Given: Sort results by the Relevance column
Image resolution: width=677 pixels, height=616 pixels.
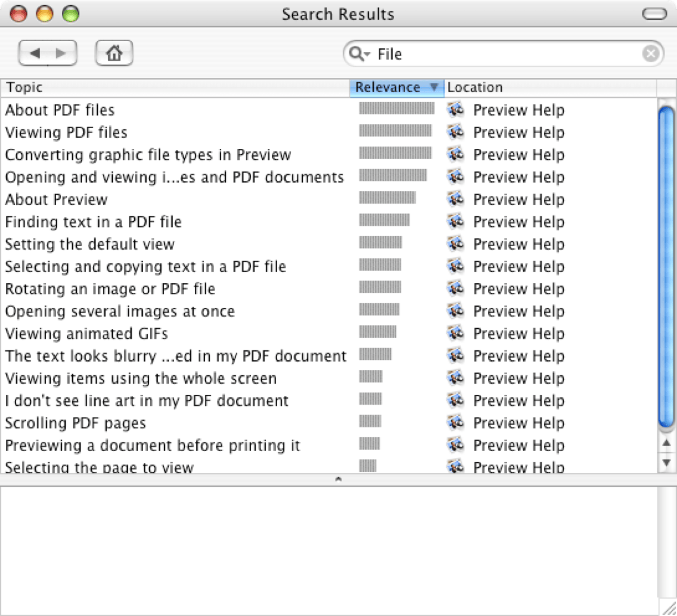Looking at the screenshot, I should pos(396,88).
